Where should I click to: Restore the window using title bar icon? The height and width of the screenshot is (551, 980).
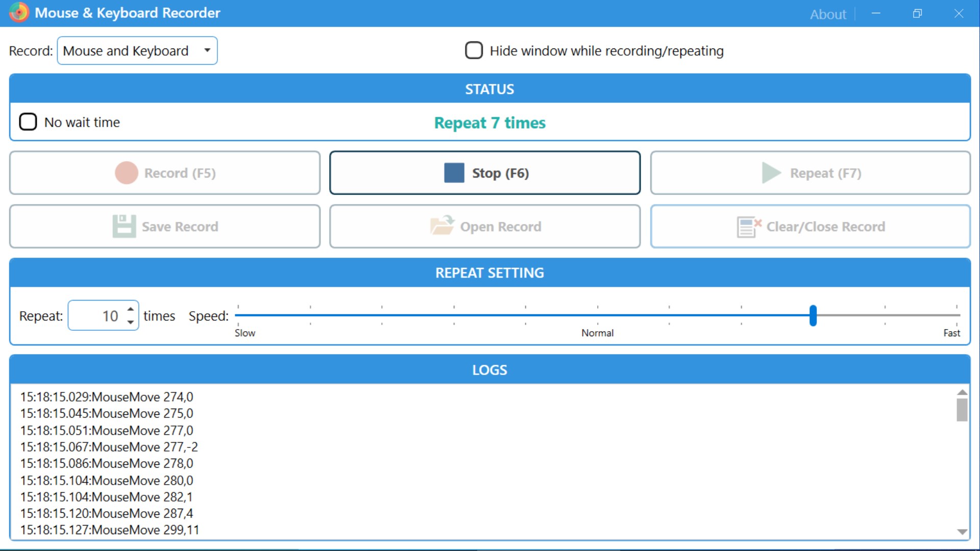point(917,14)
